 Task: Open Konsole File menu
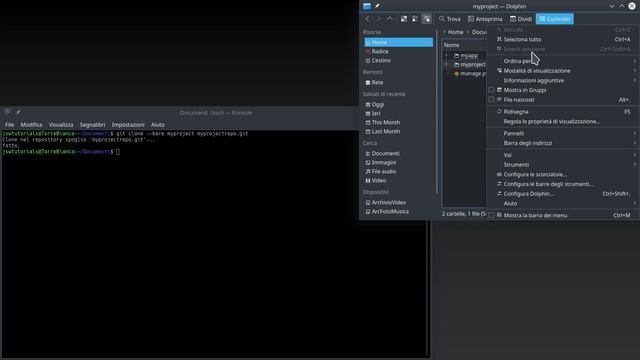[x=9, y=124]
